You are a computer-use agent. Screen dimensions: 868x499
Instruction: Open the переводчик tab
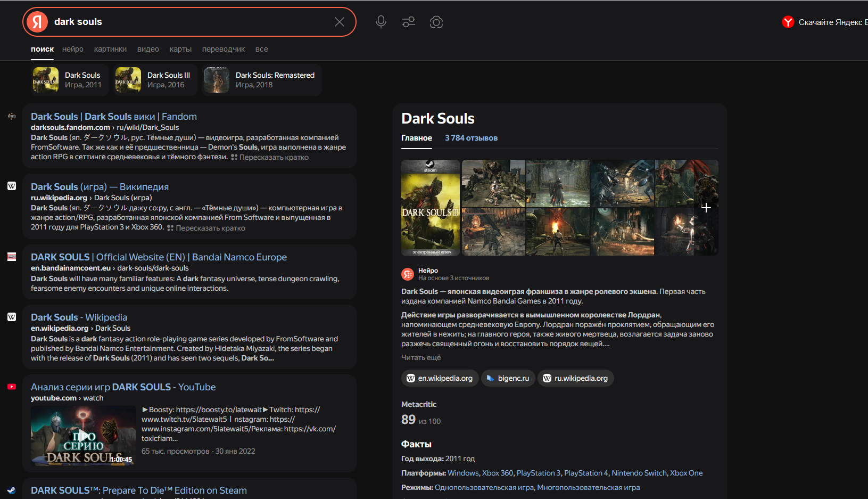click(x=224, y=49)
